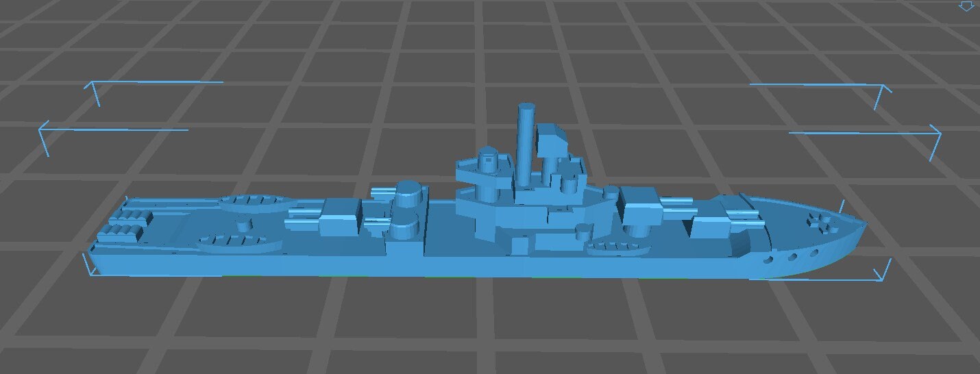
Task: Select the lifeboat below the bridge superstructure
Action: click(616, 247)
